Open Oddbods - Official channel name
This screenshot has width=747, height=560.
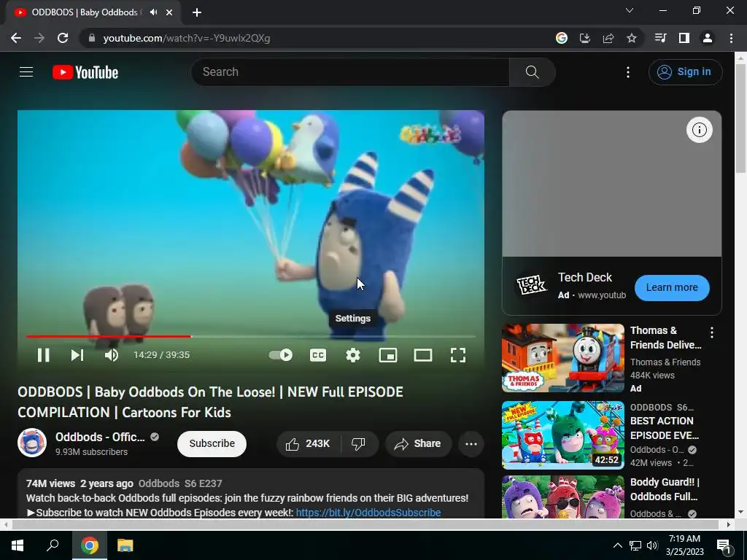[x=100, y=437]
